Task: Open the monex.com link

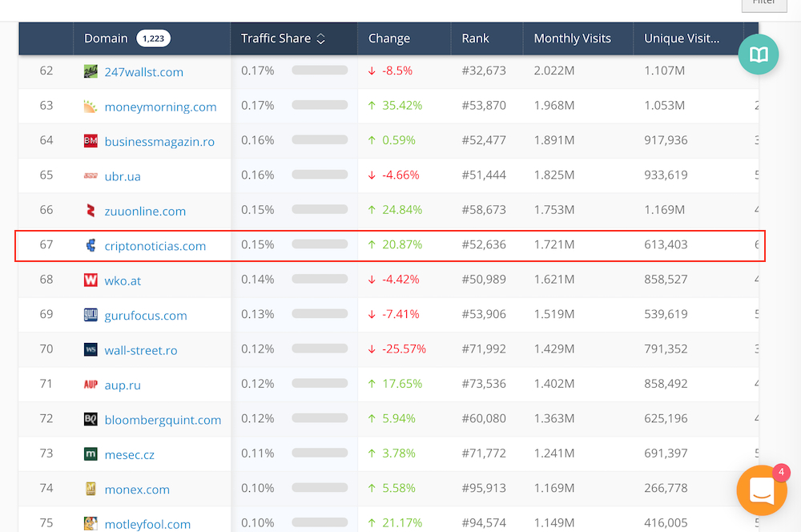Action: 137,489
